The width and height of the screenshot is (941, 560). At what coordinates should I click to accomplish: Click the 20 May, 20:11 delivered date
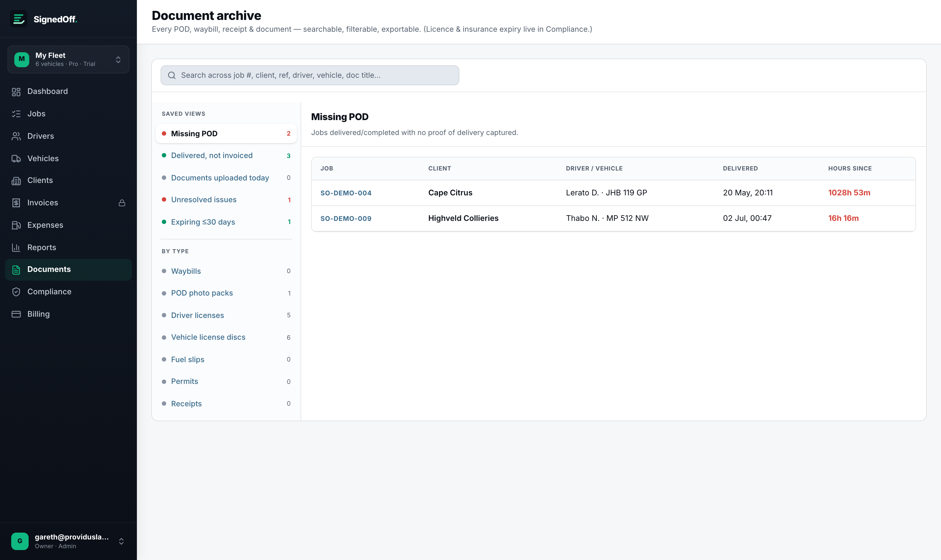747,193
